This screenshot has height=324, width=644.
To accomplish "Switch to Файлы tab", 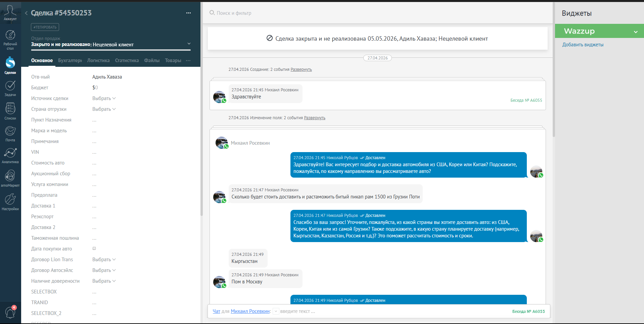I will [152, 60].
